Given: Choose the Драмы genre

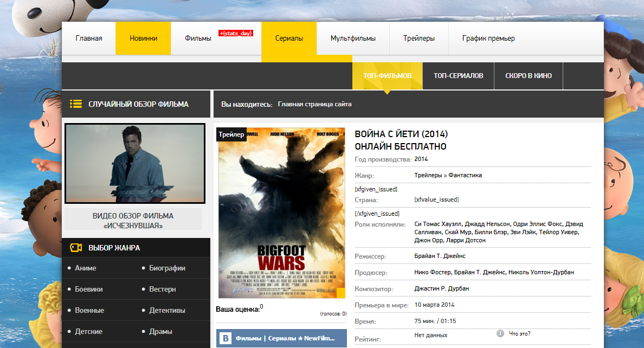Looking at the screenshot, I should click(x=160, y=332).
